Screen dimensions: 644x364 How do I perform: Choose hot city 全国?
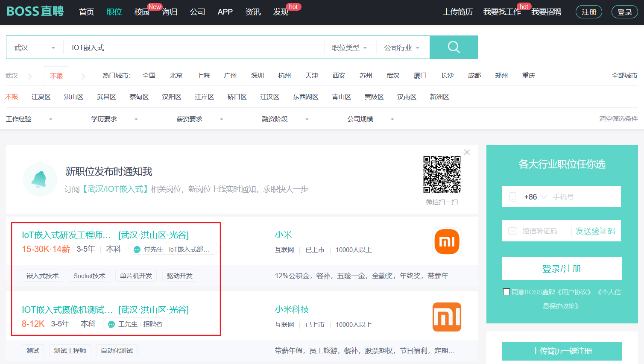point(149,76)
